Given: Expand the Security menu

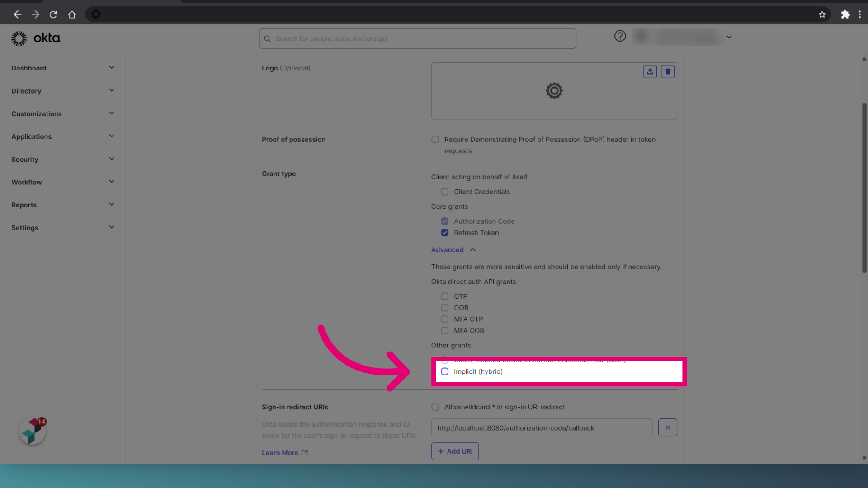Looking at the screenshot, I should click(x=63, y=159).
